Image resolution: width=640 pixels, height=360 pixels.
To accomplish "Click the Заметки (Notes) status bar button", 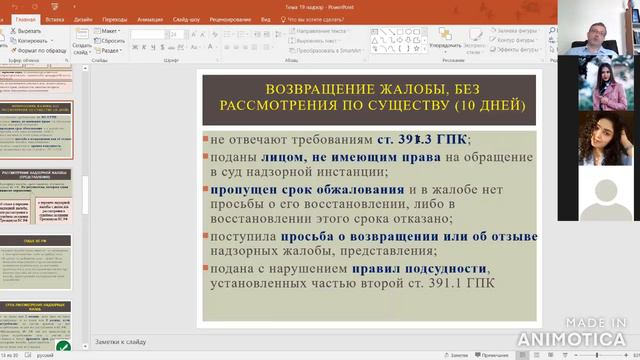I will click(x=456, y=355).
